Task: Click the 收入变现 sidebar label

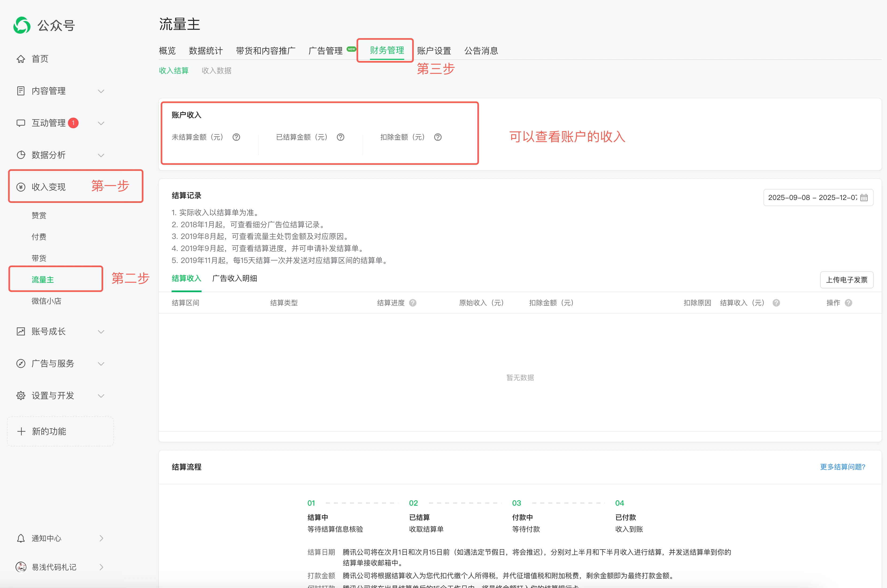Action: click(49, 187)
